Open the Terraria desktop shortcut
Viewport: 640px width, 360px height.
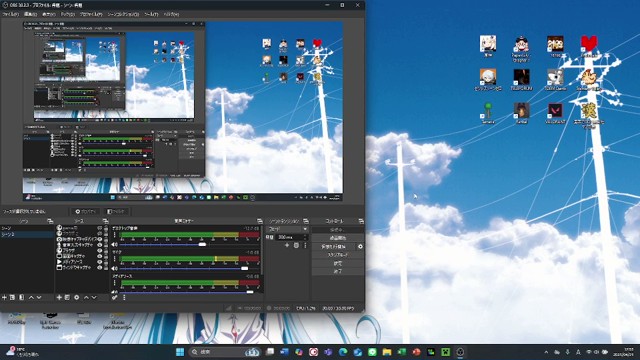click(x=488, y=113)
